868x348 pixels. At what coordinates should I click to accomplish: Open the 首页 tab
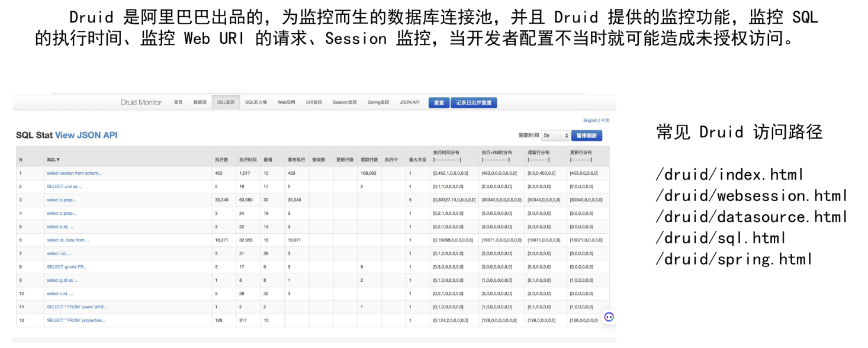(178, 102)
